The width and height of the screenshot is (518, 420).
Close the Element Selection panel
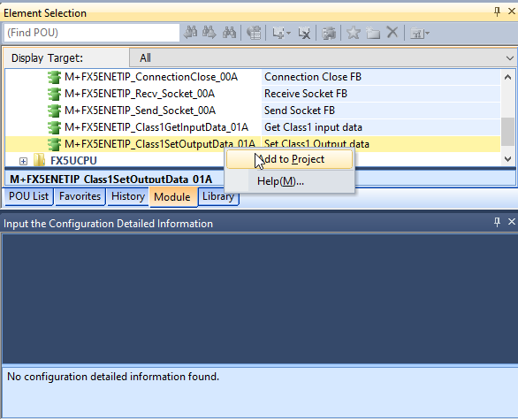pos(512,11)
